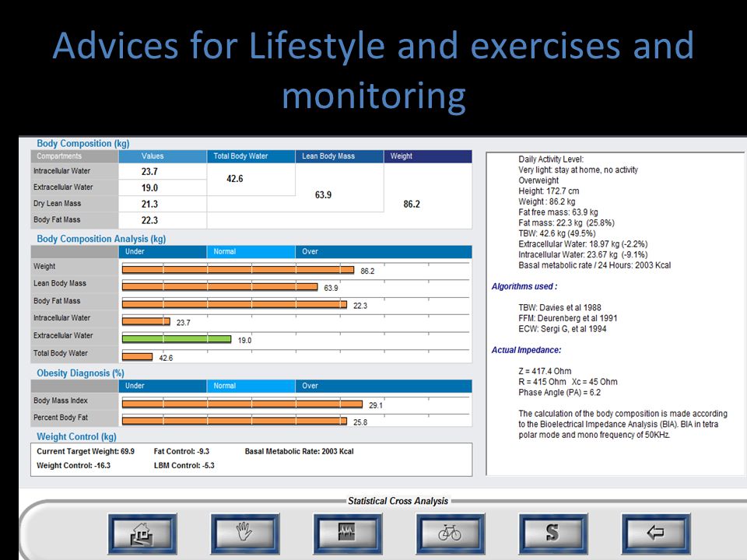The image size is (747, 560).
Task: Click the Actual Impedance heading
Action: [x=526, y=350]
